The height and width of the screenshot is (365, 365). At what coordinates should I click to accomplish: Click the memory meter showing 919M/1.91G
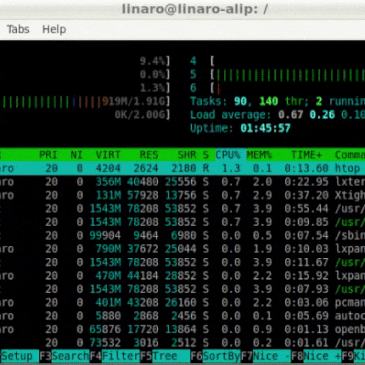coord(85,101)
